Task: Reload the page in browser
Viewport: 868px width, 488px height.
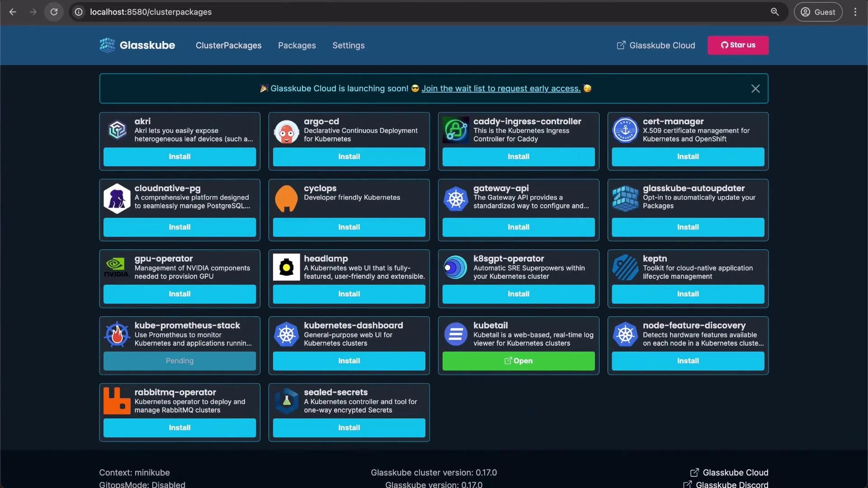Action: 54,12
